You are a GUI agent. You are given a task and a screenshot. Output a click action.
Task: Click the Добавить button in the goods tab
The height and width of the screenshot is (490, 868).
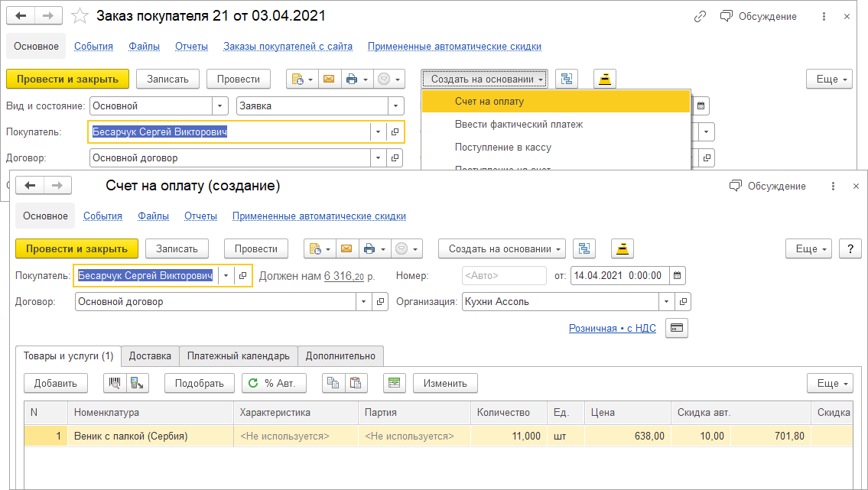click(x=55, y=383)
